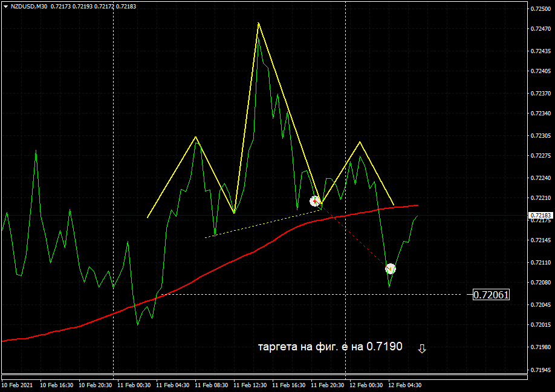Click the 0.72080 price axis label
Image resolution: width=555 pixels, height=392 pixels.
click(x=541, y=282)
